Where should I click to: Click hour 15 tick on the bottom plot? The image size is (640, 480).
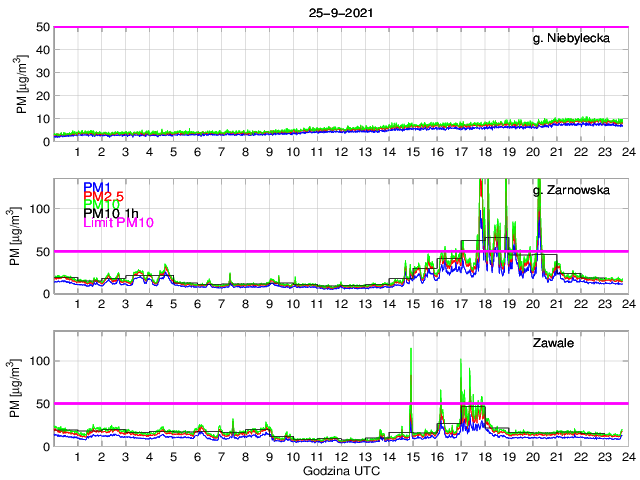(413, 457)
